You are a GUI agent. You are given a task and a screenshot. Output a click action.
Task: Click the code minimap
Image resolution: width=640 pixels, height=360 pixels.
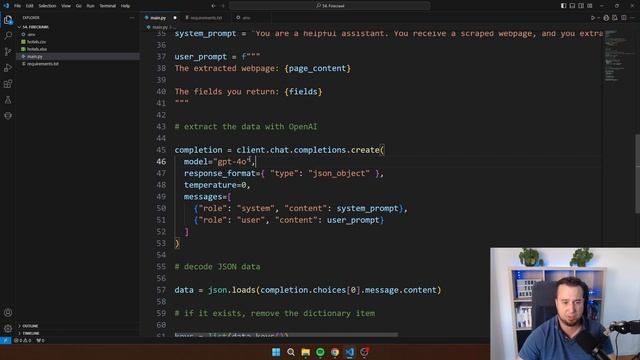tap(618, 55)
